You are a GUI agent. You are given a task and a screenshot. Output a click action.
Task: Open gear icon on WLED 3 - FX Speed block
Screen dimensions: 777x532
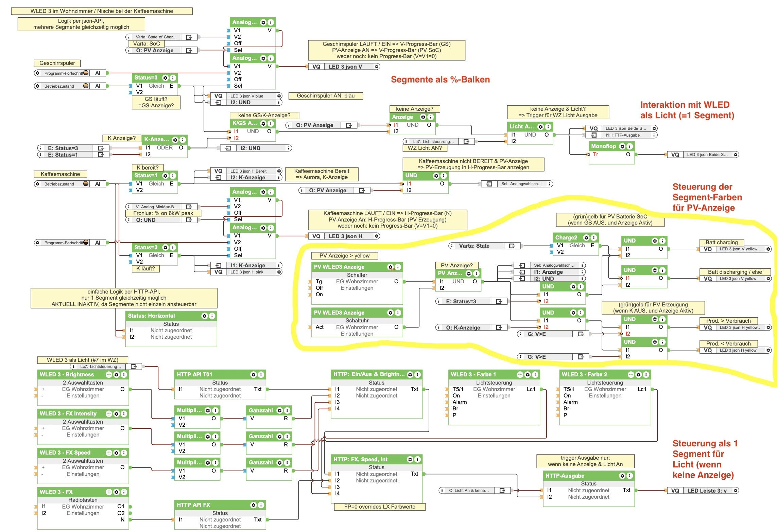click(116, 453)
